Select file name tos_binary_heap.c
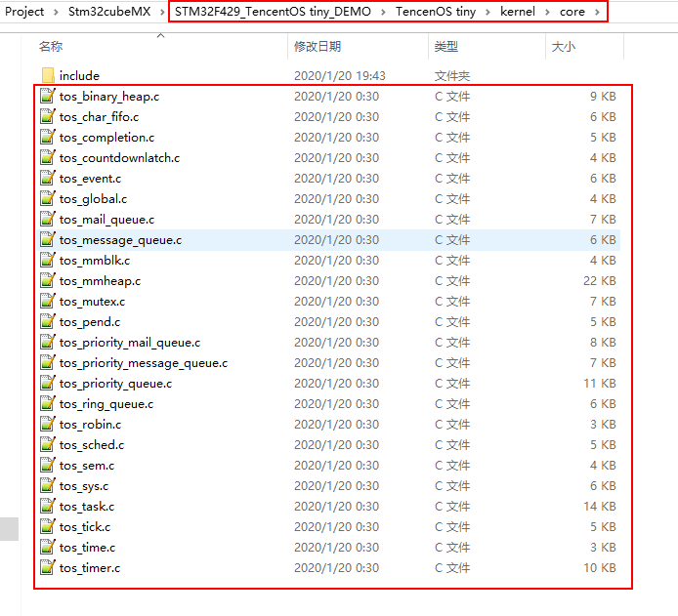The image size is (678, 616). point(109,97)
